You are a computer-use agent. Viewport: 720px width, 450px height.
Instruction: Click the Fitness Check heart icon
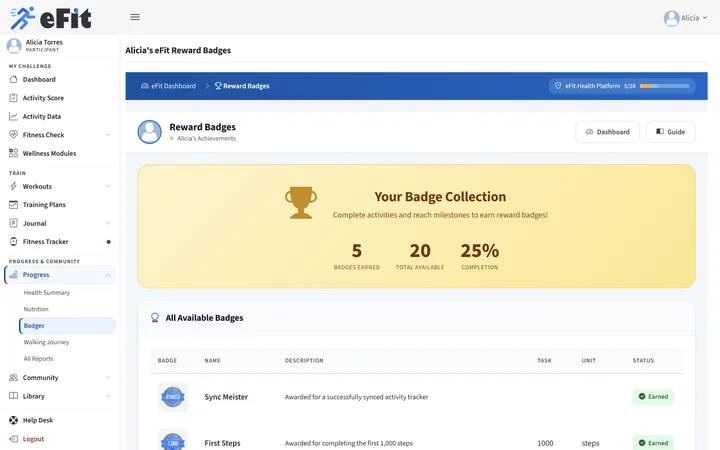click(x=13, y=135)
